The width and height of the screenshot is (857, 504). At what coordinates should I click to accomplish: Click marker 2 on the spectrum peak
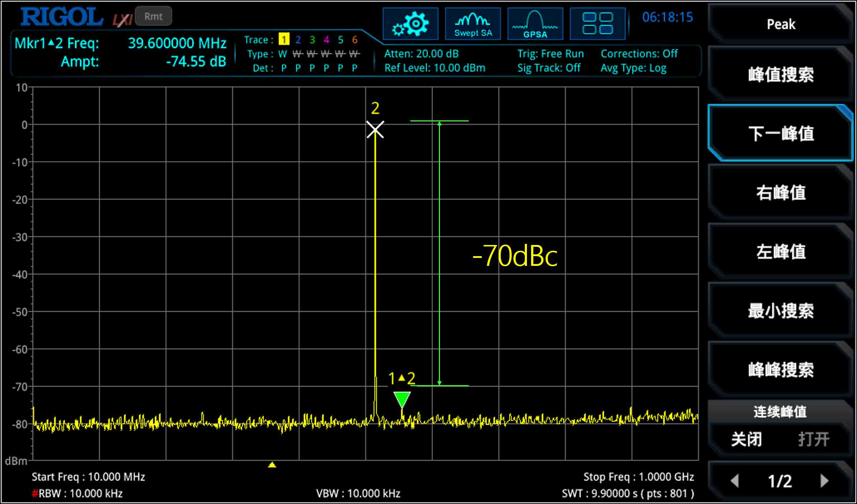(375, 130)
